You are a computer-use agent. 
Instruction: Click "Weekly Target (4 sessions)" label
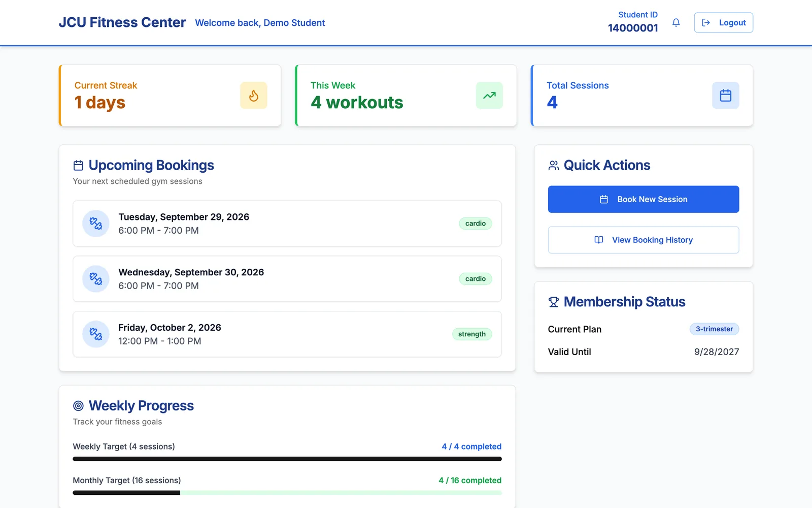(x=124, y=447)
